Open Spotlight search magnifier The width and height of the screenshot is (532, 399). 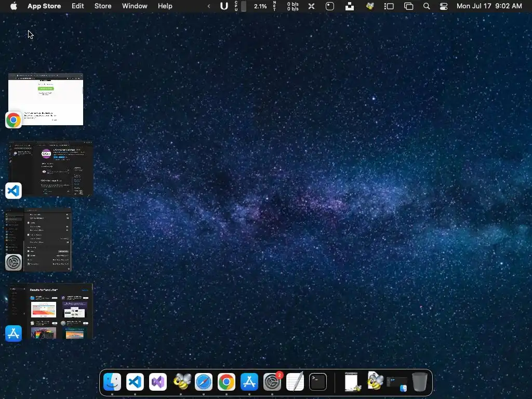click(x=427, y=6)
